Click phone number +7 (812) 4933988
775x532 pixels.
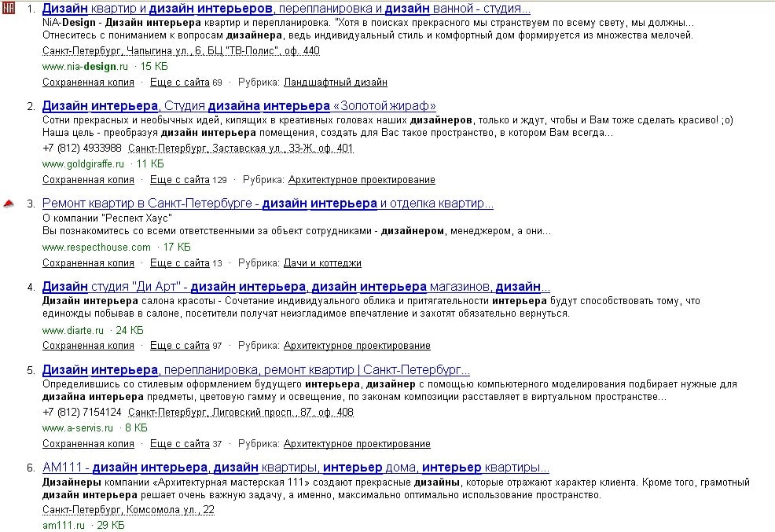82,149
